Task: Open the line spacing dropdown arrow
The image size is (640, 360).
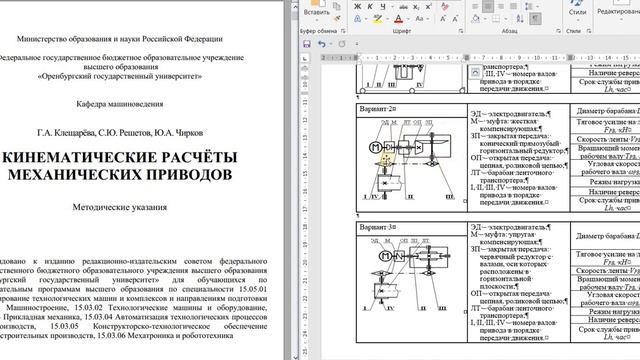Action: [x=537, y=7]
